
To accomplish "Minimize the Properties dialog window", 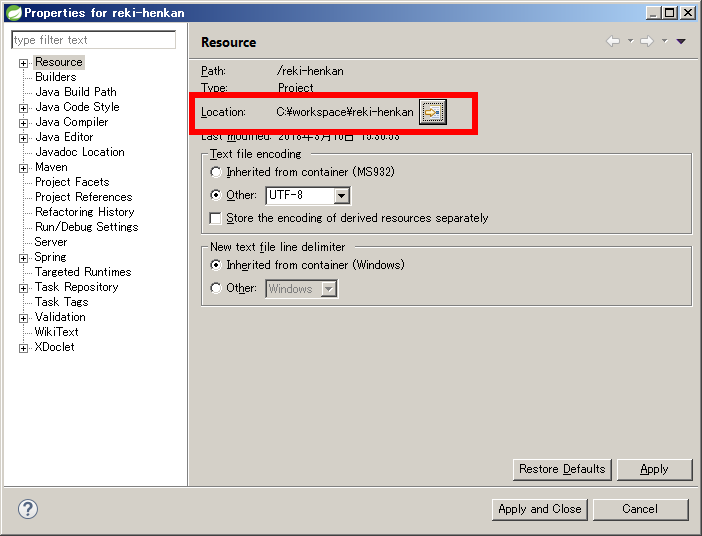I will click(653, 13).
